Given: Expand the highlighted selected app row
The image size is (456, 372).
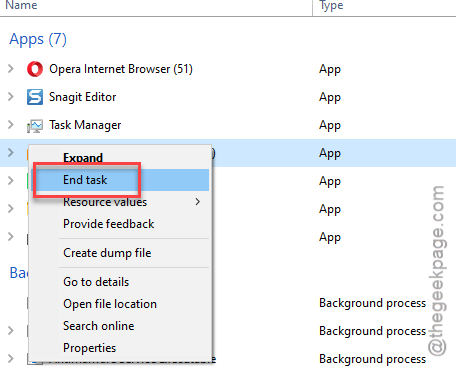Looking at the screenshot, I should point(11,153).
